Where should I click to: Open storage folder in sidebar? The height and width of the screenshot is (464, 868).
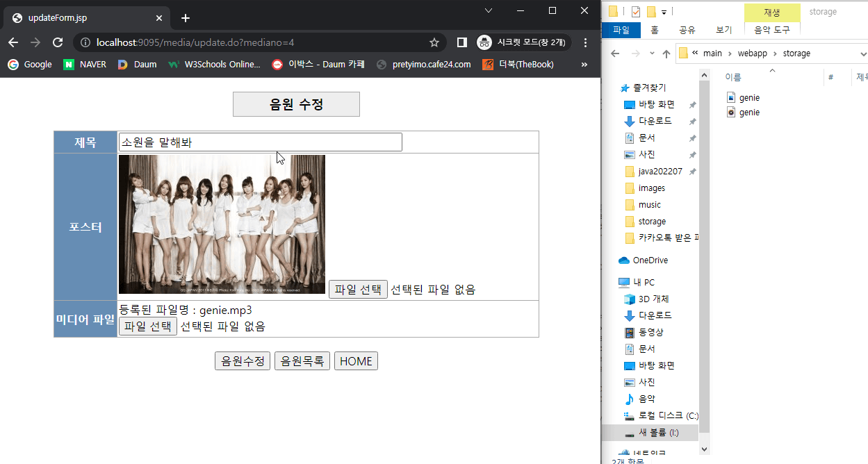[x=644, y=221]
